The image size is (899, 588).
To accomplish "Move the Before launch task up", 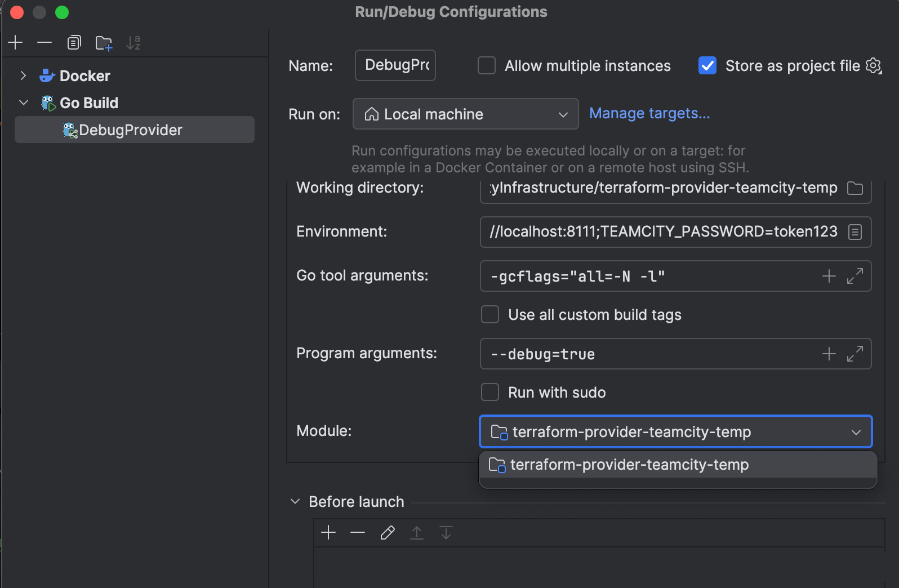I will (417, 532).
